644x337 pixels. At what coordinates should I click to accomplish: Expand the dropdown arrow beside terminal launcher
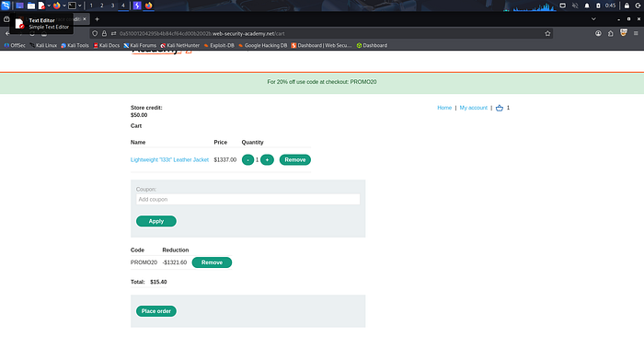[x=80, y=6]
